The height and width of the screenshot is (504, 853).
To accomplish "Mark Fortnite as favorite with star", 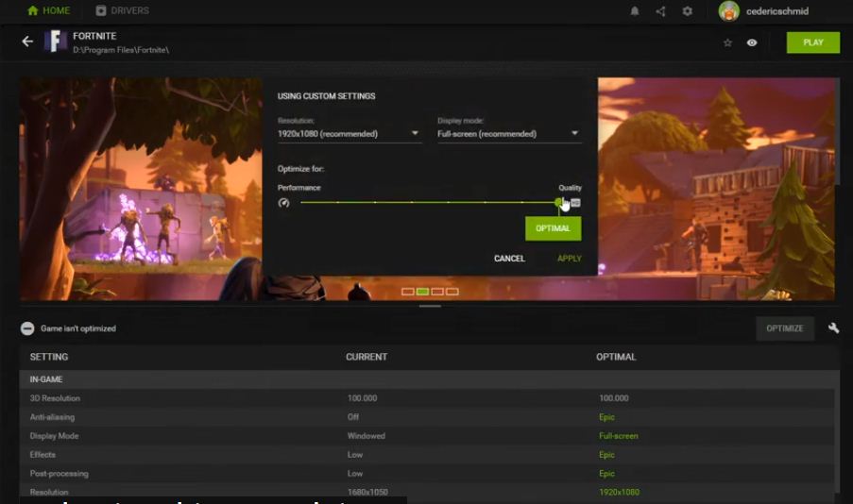I will pos(727,42).
